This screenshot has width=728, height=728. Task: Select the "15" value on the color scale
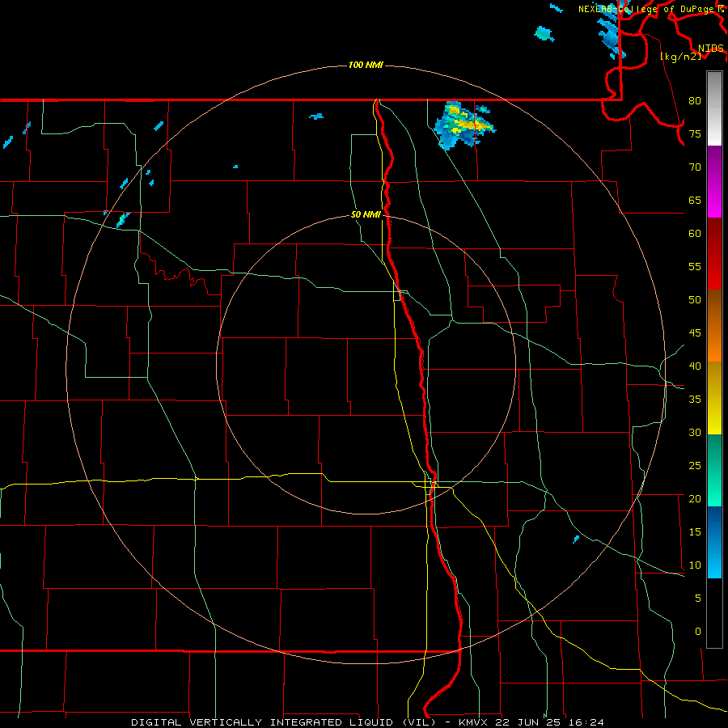695,532
